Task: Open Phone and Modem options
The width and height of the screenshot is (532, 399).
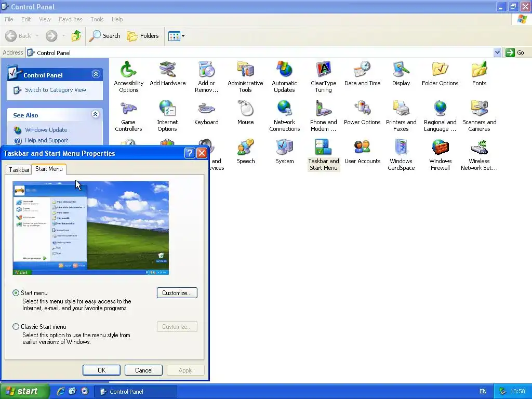Action: tap(323, 116)
